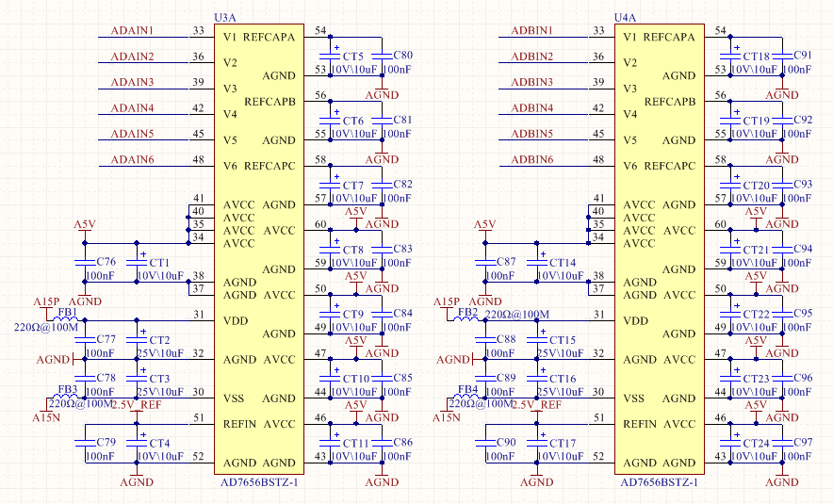Select capacitor designator CT24
The image size is (833, 504).
coord(757,444)
